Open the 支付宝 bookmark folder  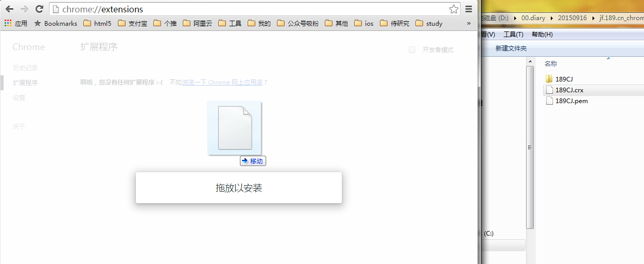coord(133,23)
